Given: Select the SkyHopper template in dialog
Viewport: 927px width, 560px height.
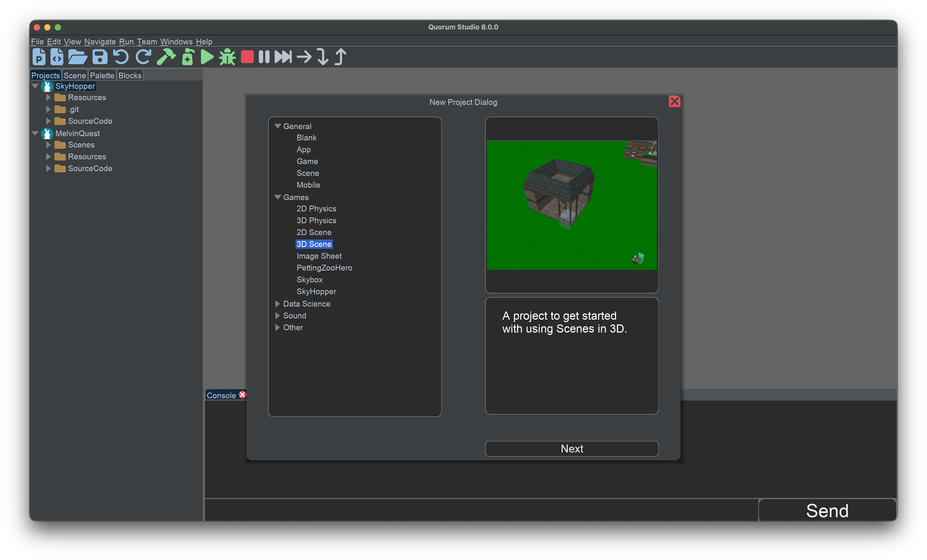Looking at the screenshot, I should [316, 292].
